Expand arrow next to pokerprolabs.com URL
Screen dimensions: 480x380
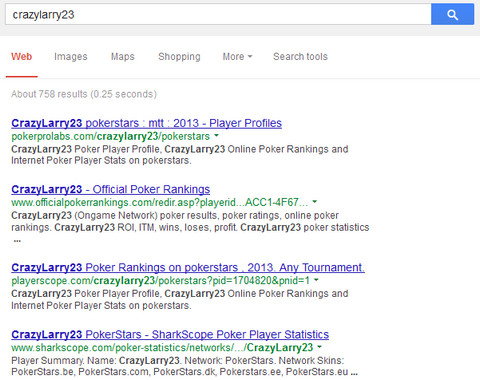(217, 135)
